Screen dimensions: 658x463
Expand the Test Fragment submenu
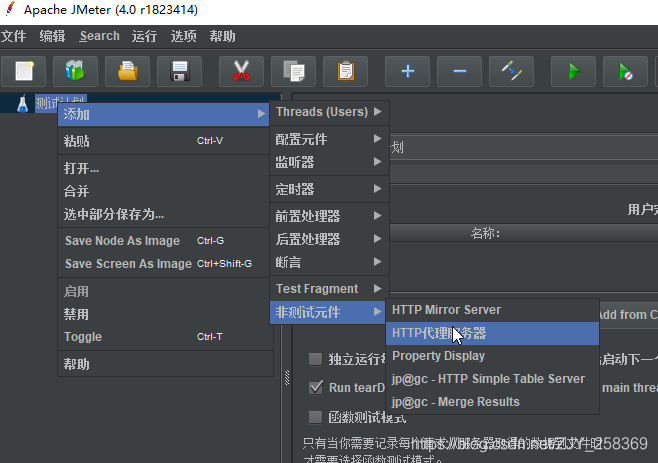[329, 289]
